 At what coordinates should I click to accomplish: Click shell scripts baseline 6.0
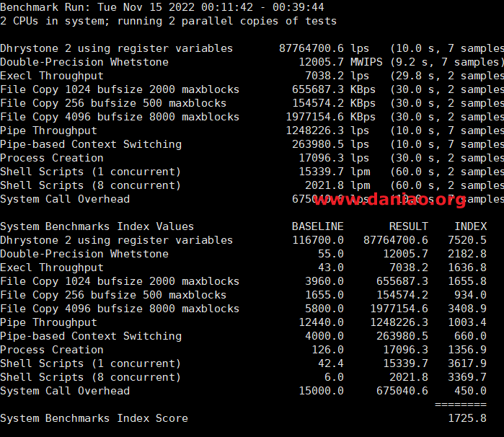pyautogui.click(x=334, y=377)
